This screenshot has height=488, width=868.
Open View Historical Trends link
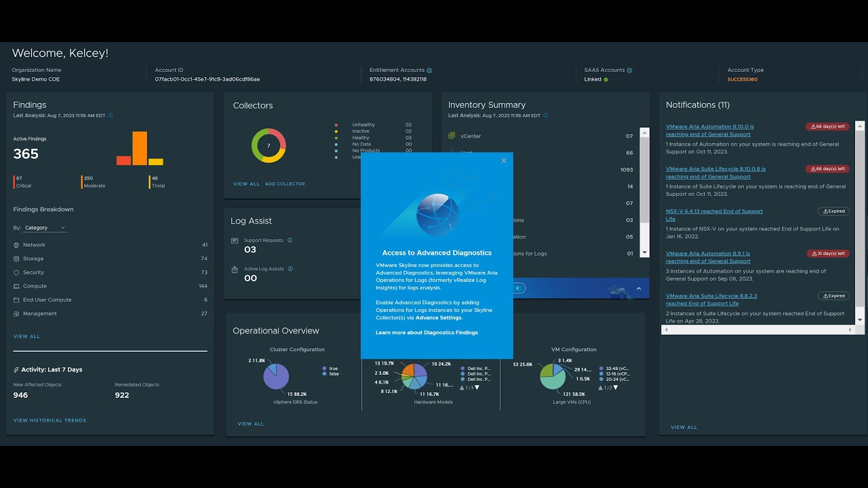point(50,420)
